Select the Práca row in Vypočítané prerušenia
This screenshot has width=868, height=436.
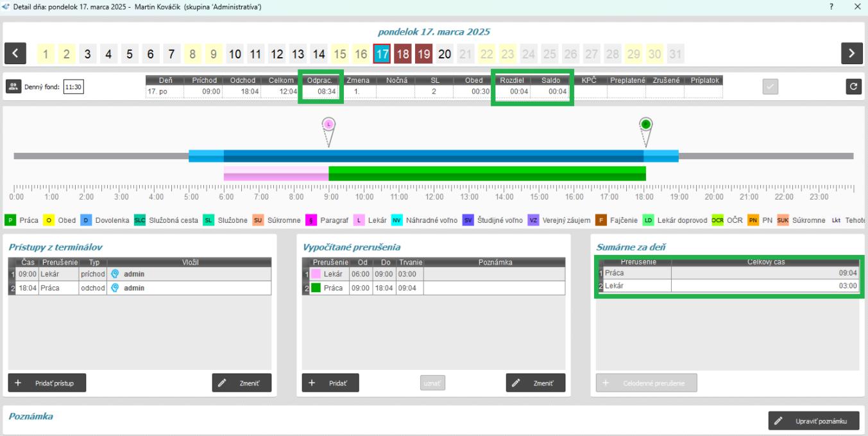click(x=433, y=288)
